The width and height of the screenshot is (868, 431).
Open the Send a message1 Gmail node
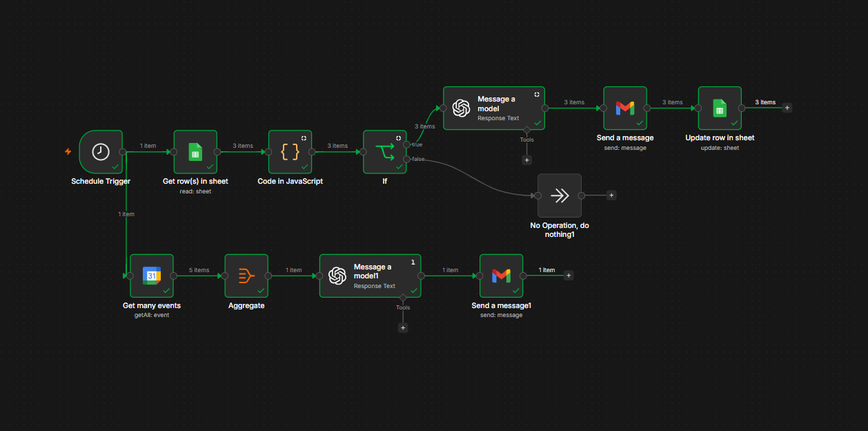pos(502,276)
